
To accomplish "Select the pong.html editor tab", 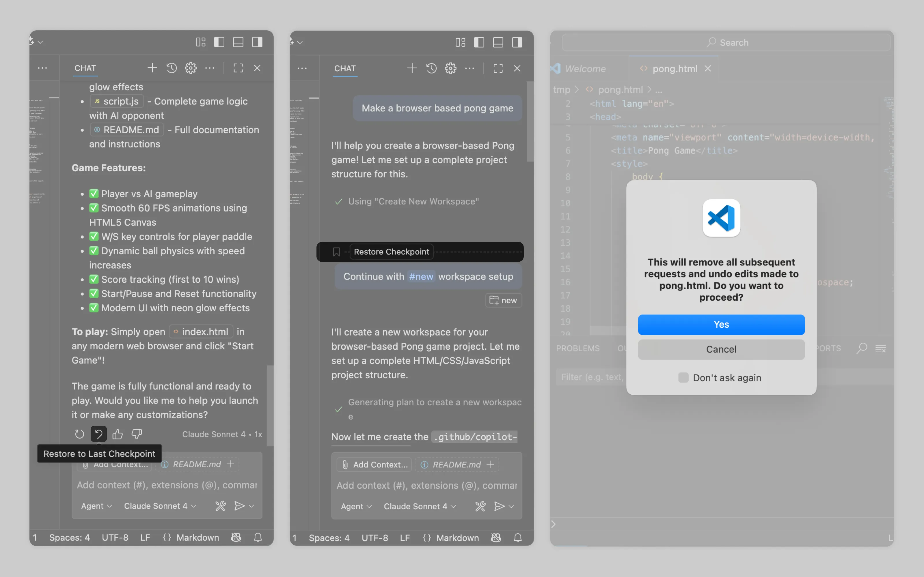I will click(674, 69).
